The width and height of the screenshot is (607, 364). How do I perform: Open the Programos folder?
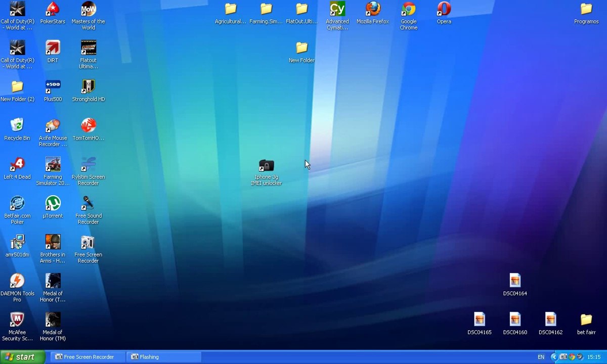click(586, 9)
